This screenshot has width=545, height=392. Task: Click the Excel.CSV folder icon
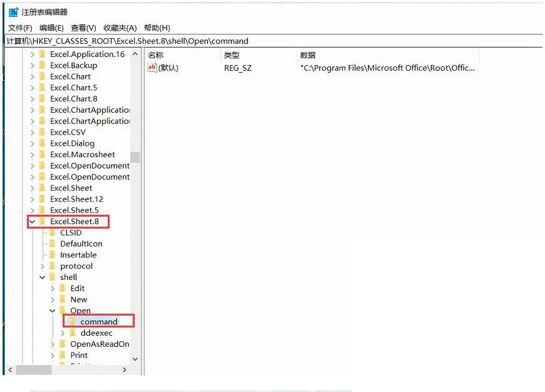[x=43, y=132]
